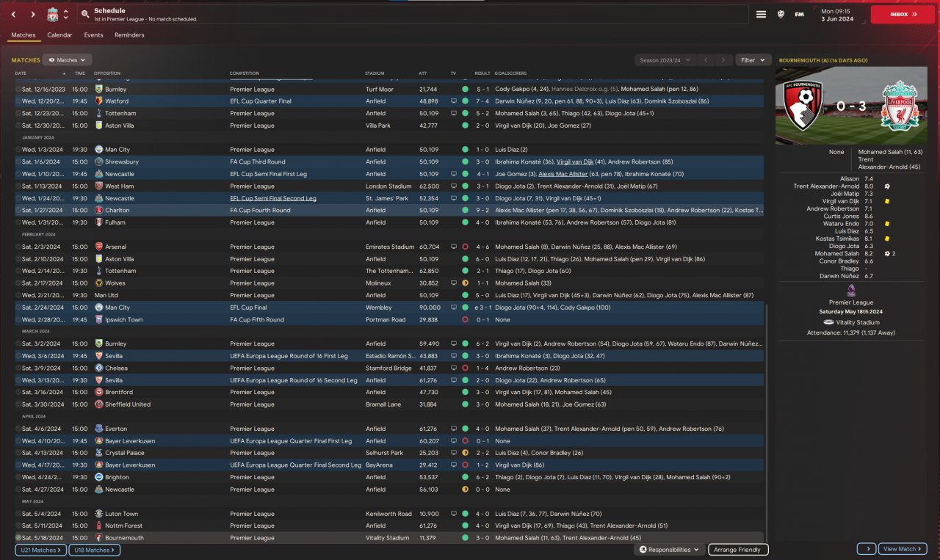Click the next arrow beside View Match
940x560 pixels.
point(867,549)
